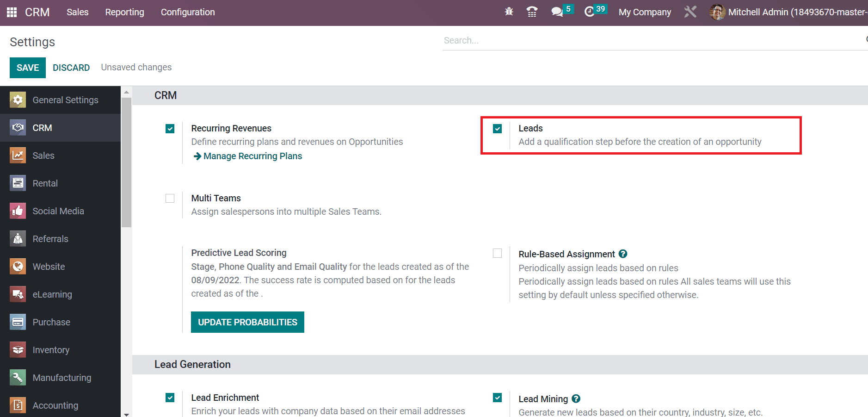Click the CRM app title
Image resolution: width=868 pixels, height=417 pixels.
pos(37,12)
